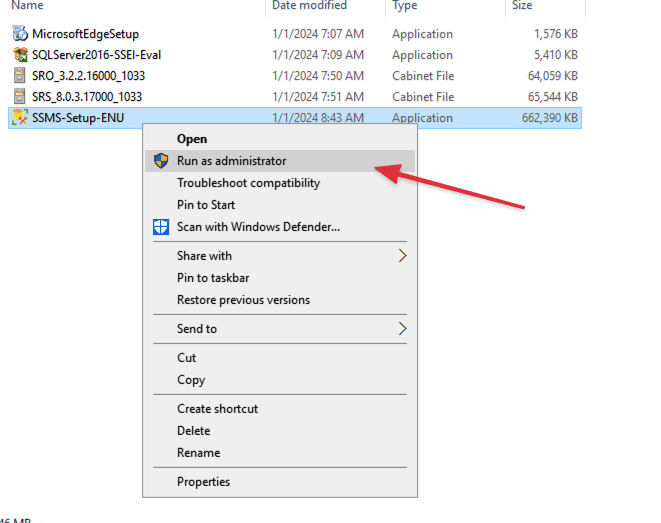Click the shield icon beside Run as administrator
This screenshot has height=523, width=661.
(x=161, y=161)
